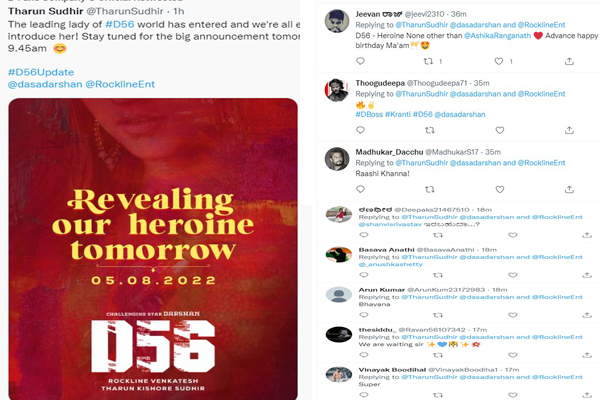Screen dimensions: 600x400
Task: Open the #Kranti hashtag in Thoogudeepa's reply
Action: (398, 114)
